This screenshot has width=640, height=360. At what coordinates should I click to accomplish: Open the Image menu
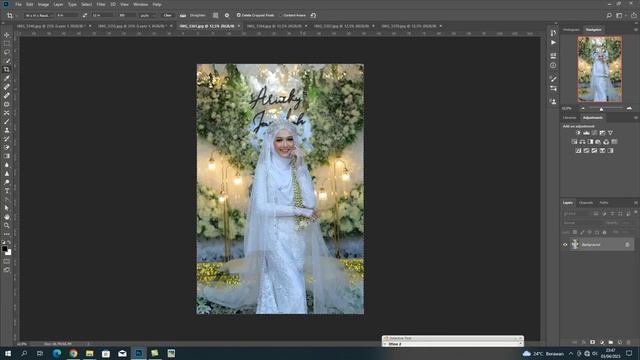pyautogui.click(x=43, y=4)
